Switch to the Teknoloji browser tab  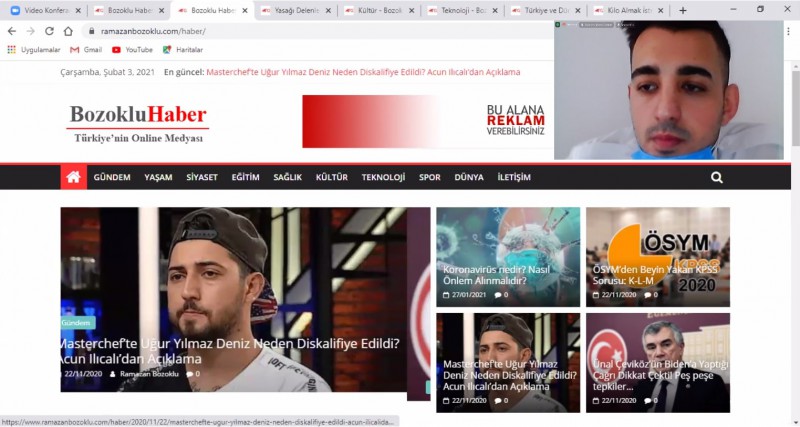[x=461, y=10]
